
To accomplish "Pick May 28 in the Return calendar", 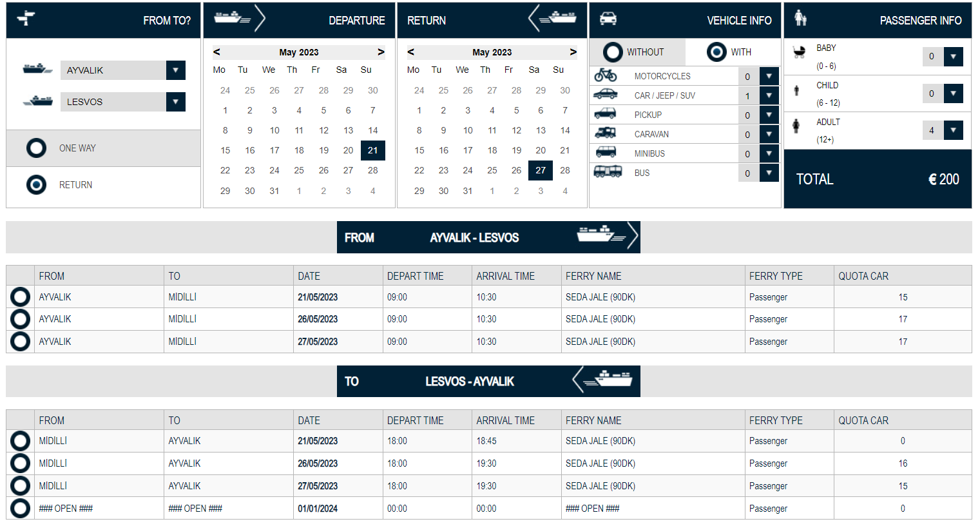I will tap(564, 170).
